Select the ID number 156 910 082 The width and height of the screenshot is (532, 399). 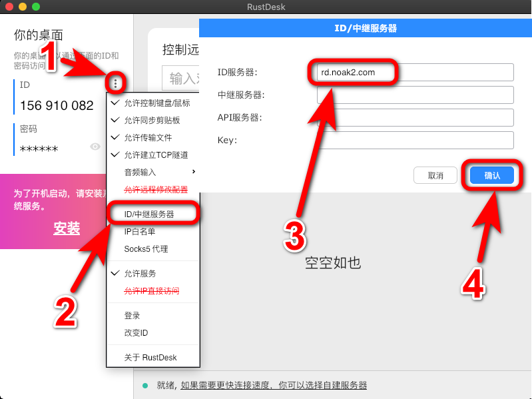[x=57, y=105]
